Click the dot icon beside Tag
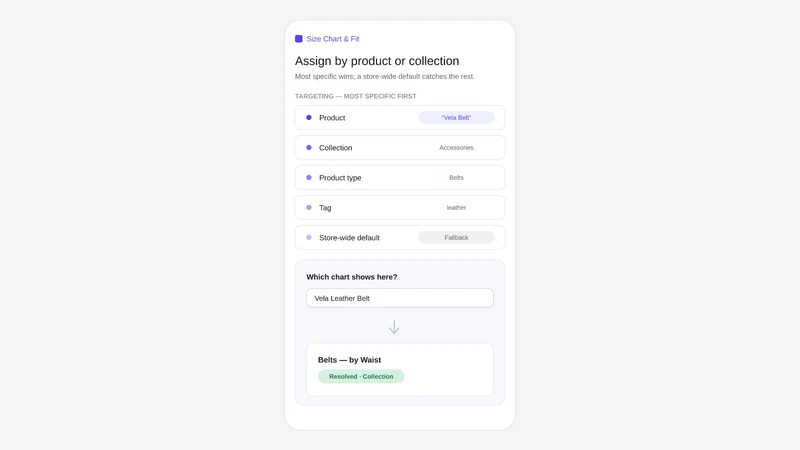This screenshot has width=800, height=450. click(309, 208)
